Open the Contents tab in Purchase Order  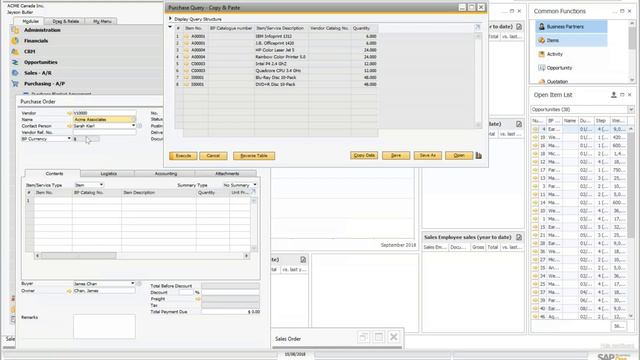pos(54,173)
